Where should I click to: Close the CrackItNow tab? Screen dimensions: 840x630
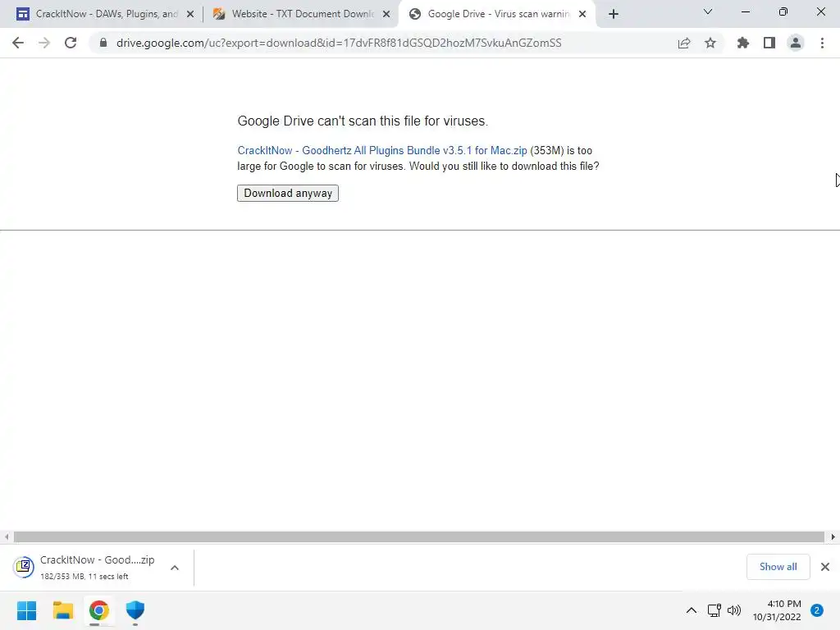pyautogui.click(x=190, y=15)
